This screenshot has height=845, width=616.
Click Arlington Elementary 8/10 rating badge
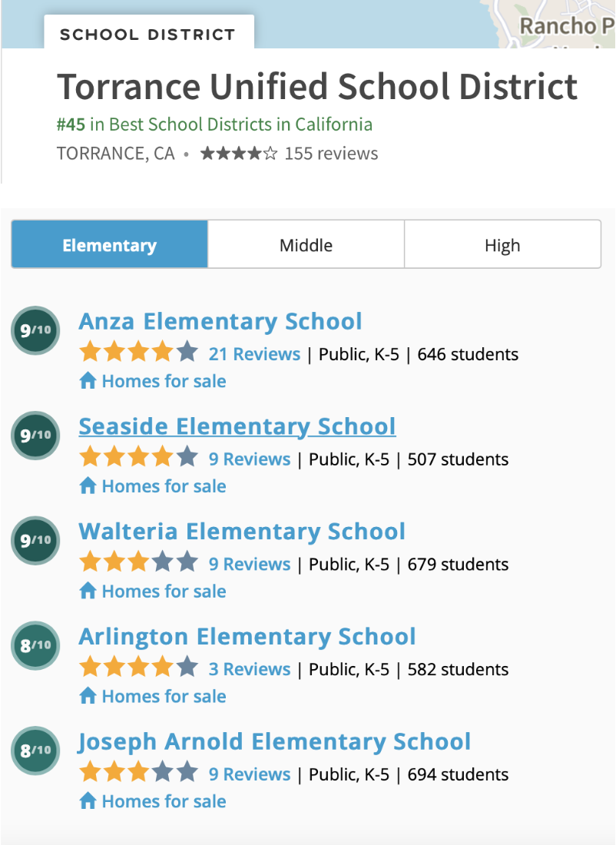point(35,645)
